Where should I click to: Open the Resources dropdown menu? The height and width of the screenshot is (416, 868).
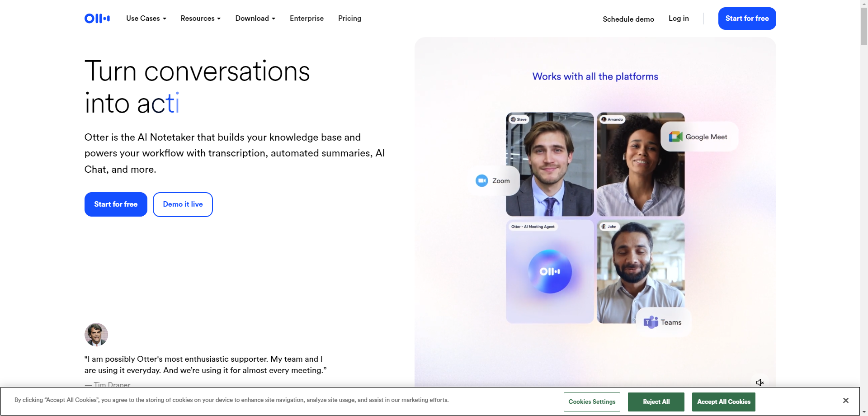click(200, 19)
